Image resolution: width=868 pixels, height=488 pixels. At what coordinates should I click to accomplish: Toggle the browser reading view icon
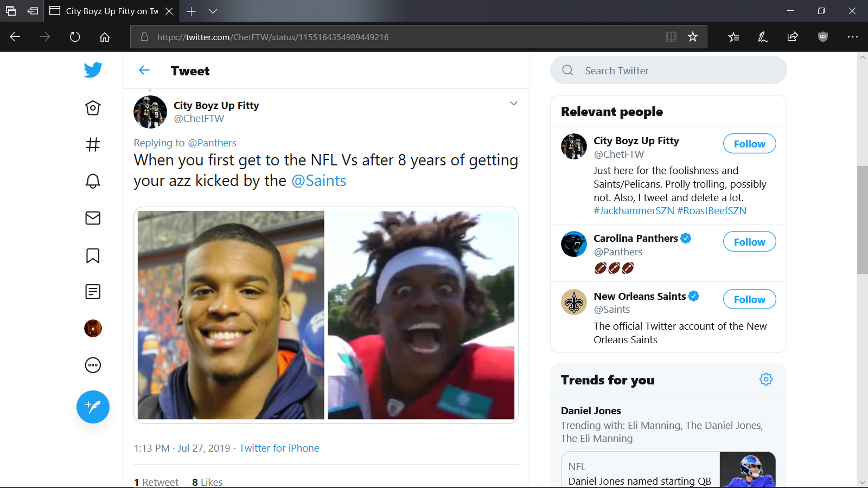point(671,37)
